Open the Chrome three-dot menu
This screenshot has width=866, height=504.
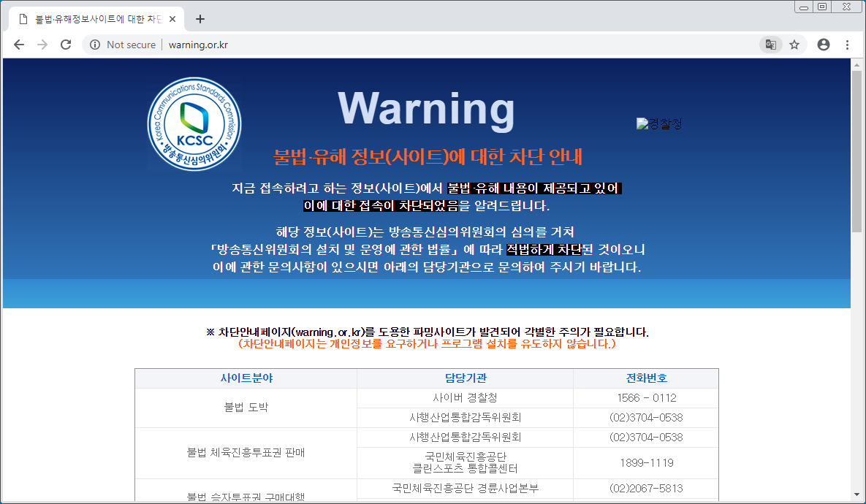(x=847, y=45)
